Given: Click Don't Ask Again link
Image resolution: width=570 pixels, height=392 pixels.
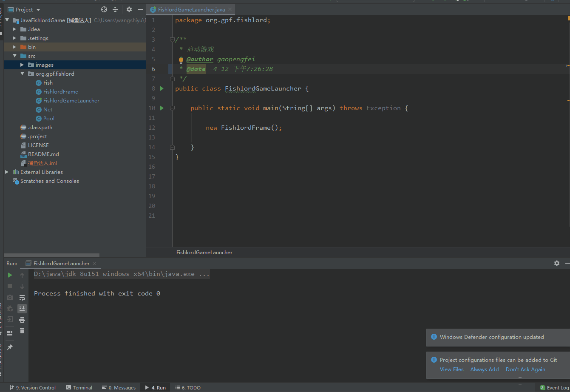Looking at the screenshot, I should [x=525, y=369].
